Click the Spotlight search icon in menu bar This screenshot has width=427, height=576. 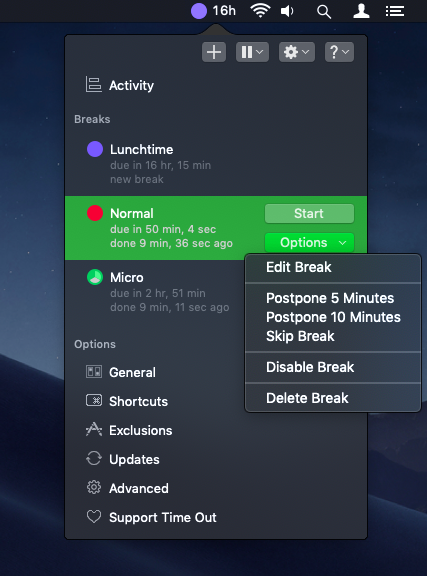324,11
